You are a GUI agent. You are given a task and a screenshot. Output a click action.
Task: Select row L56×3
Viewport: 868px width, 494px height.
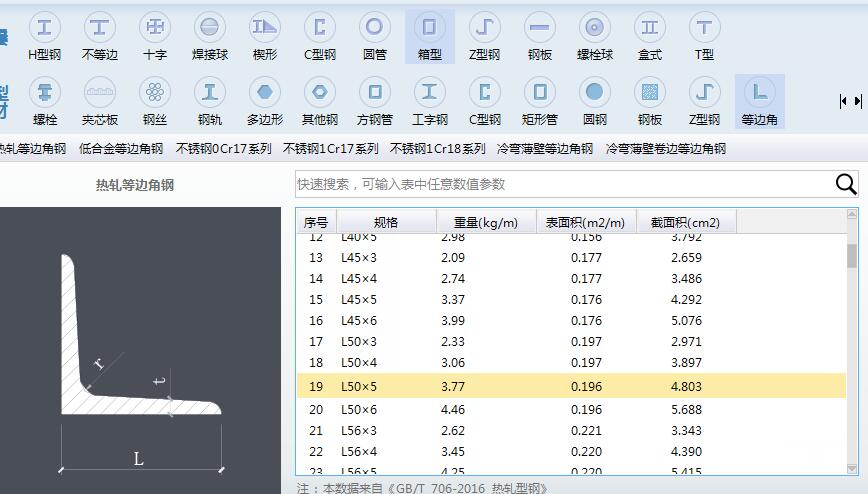(571, 430)
